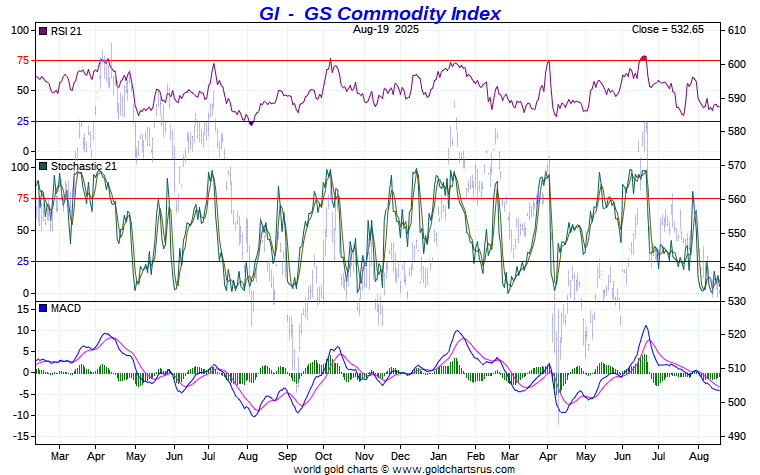Click the red RSI peak marker in June
The image size is (760, 475).
click(x=644, y=58)
